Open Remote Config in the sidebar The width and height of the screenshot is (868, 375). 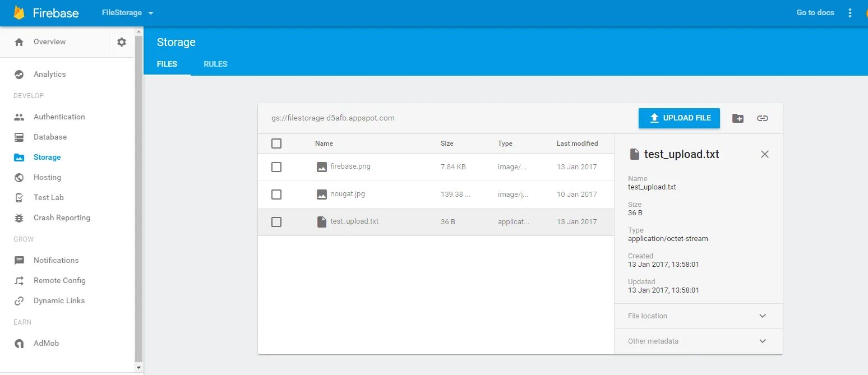(x=59, y=281)
